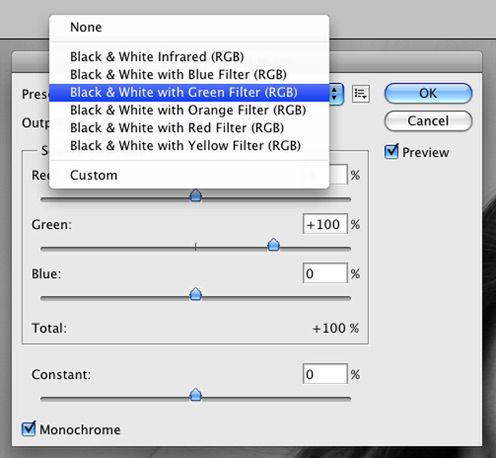Uncheck the Monochrome checkbox

(x=29, y=429)
